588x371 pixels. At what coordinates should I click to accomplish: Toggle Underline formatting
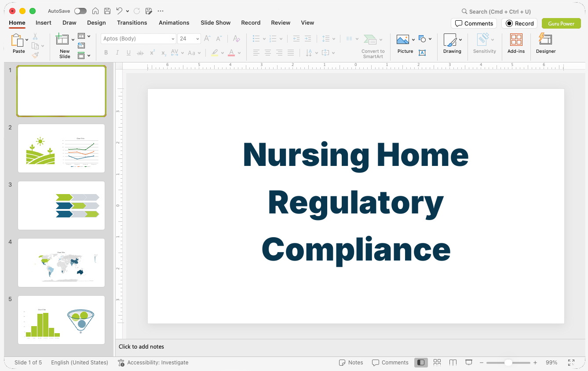click(128, 53)
